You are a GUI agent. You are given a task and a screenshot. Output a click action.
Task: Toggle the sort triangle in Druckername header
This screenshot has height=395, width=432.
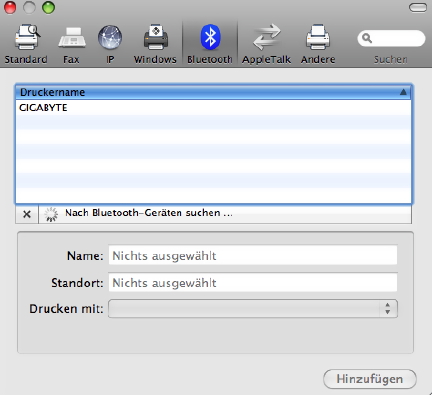click(403, 92)
